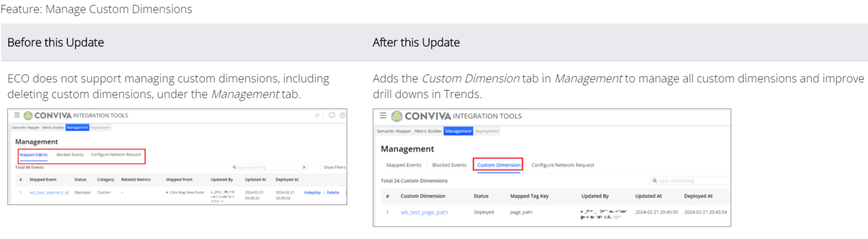Switch to Semantic Mapper in Before screenshot
This screenshot has width=868, height=239.
(26, 127)
